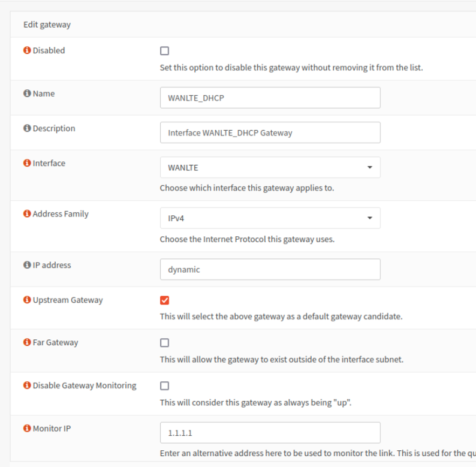Uncheck the Upstream Gateway checkbox
Viewport: 476px width, 467px height.
click(164, 300)
